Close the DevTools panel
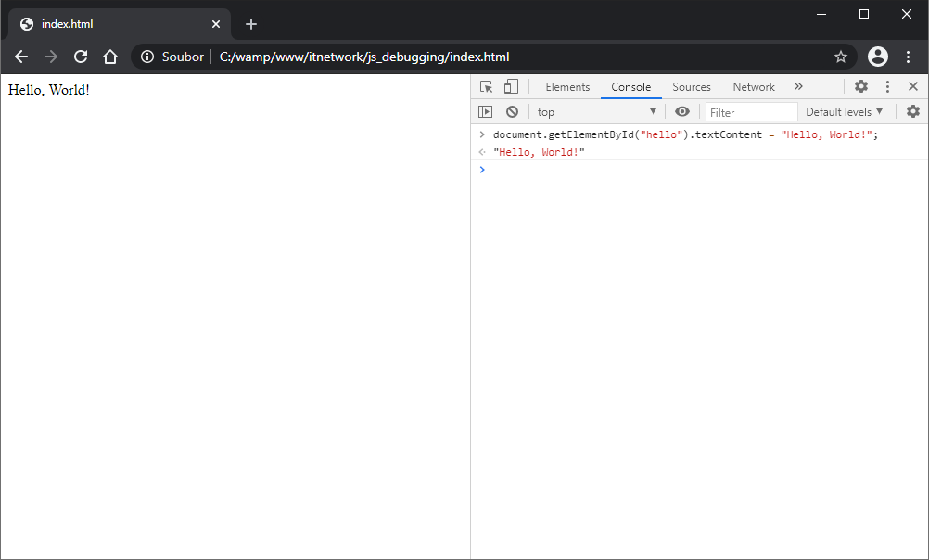The height and width of the screenshot is (560, 929). coord(913,87)
